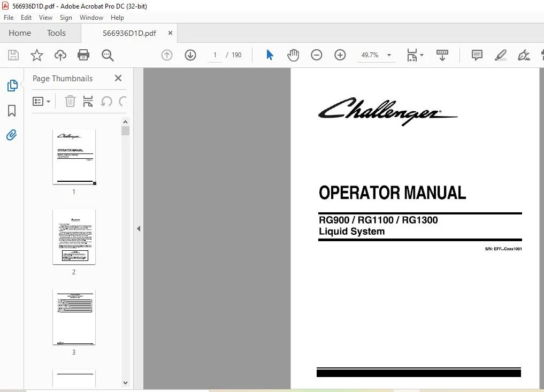Go to the next page

190,55
